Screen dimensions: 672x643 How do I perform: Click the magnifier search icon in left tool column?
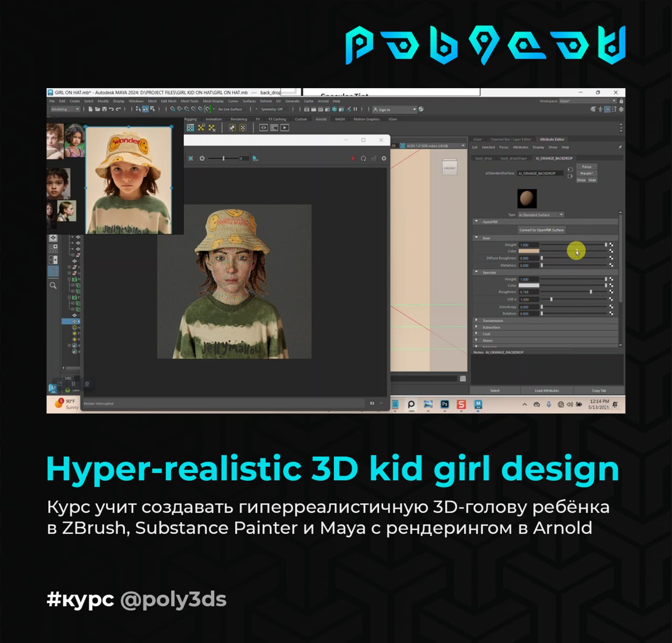pyautogui.click(x=53, y=286)
